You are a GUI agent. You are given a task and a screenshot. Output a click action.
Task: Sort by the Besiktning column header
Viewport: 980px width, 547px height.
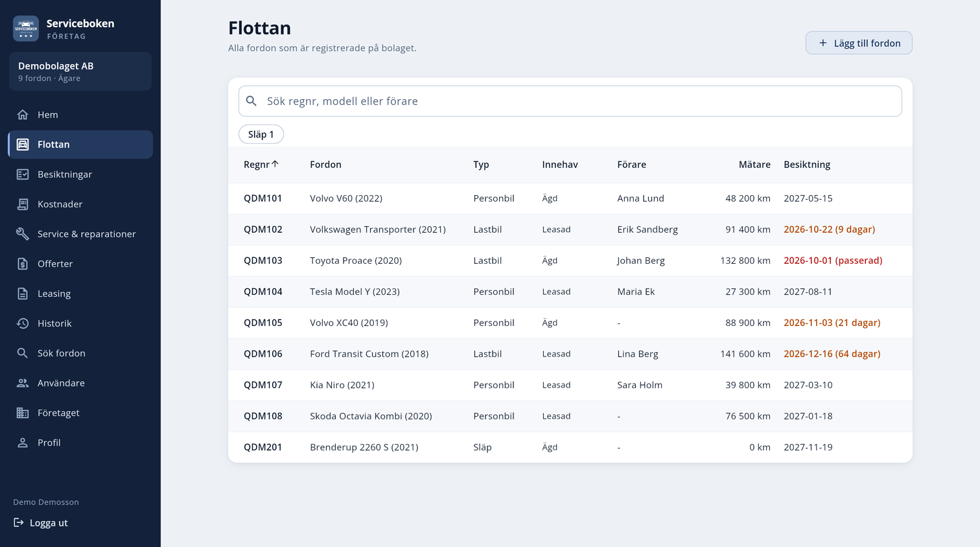pos(807,165)
